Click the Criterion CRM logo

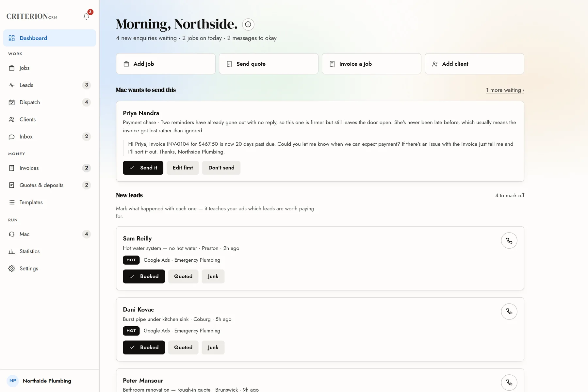coord(32,16)
